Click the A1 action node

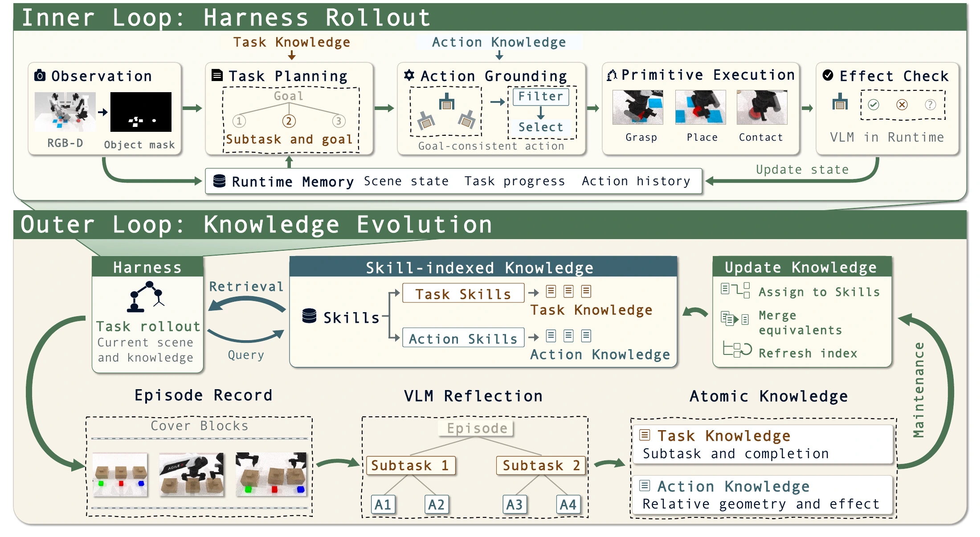click(x=383, y=504)
